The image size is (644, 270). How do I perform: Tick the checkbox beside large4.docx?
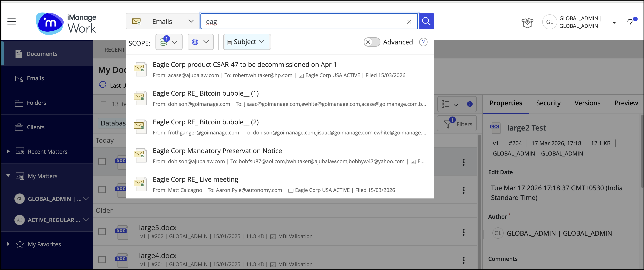coord(102,260)
